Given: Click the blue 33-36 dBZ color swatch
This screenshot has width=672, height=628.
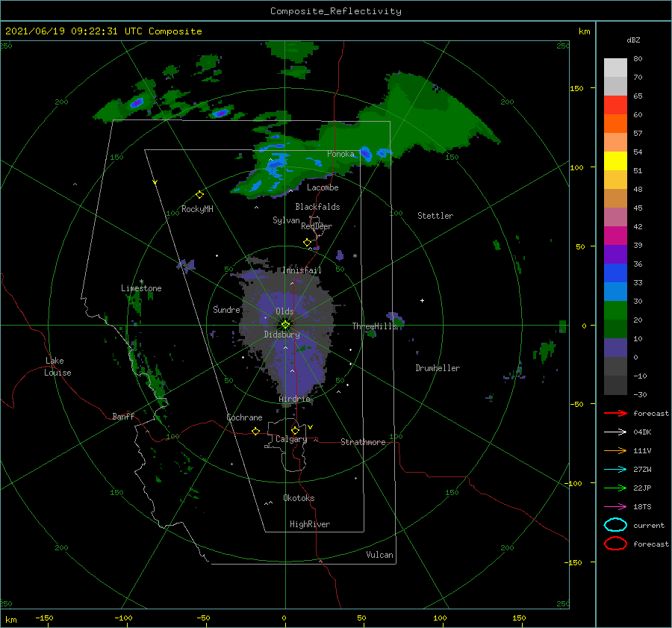Looking at the screenshot, I should (x=615, y=273).
